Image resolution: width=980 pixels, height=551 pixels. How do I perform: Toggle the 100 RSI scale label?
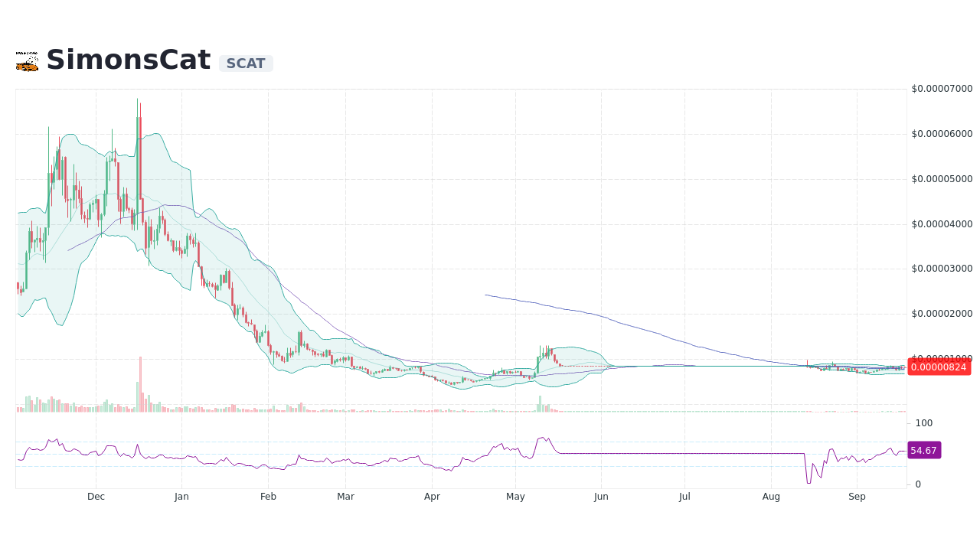[x=923, y=423]
